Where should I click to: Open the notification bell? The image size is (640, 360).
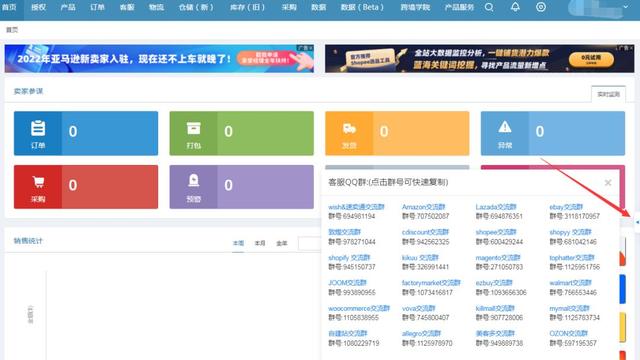pyautogui.click(x=515, y=7)
